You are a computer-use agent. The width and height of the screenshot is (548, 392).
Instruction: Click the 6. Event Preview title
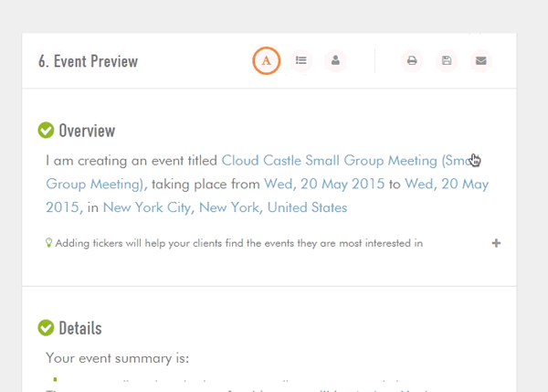pyautogui.click(x=88, y=61)
